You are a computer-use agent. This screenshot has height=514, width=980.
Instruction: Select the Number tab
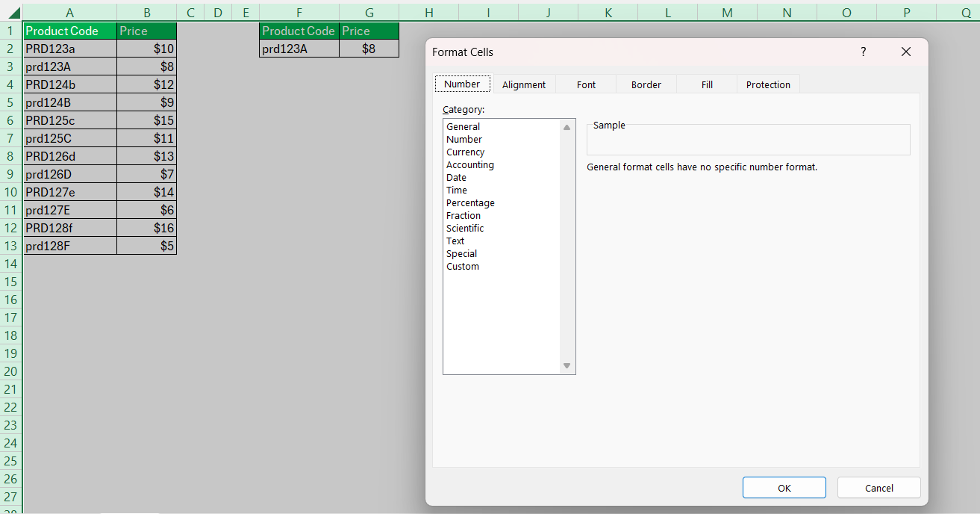point(462,84)
